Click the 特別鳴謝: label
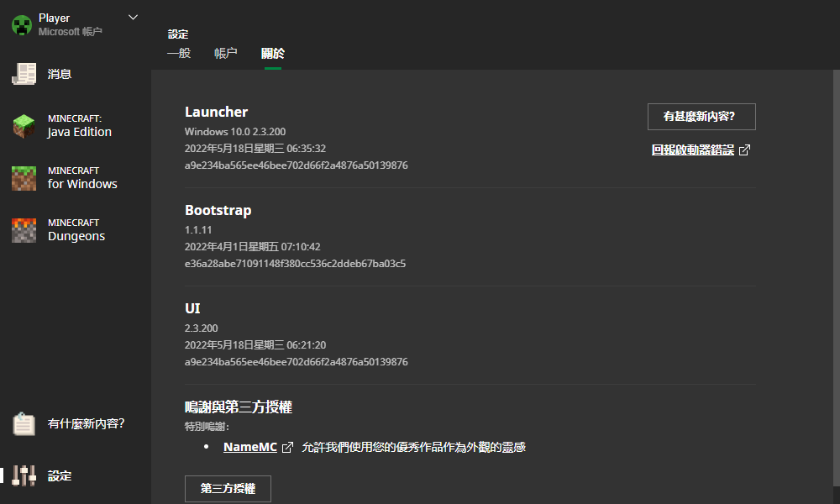The width and height of the screenshot is (840, 504). (x=207, y=427)
